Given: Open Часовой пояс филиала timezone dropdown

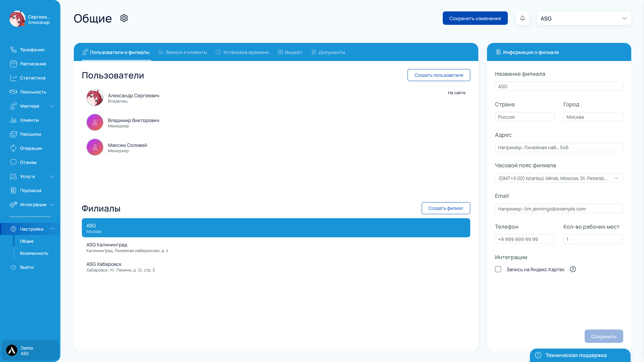Looking at the screenshot, I should click(559, 178).
